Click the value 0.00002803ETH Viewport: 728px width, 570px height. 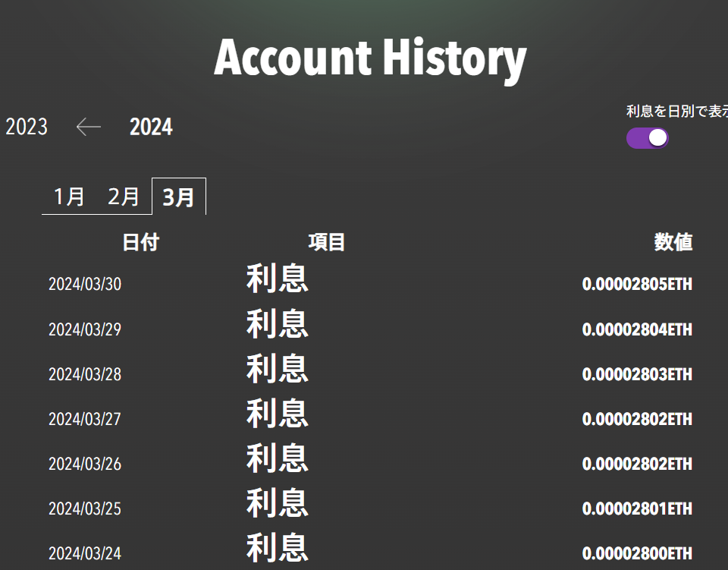637,374
